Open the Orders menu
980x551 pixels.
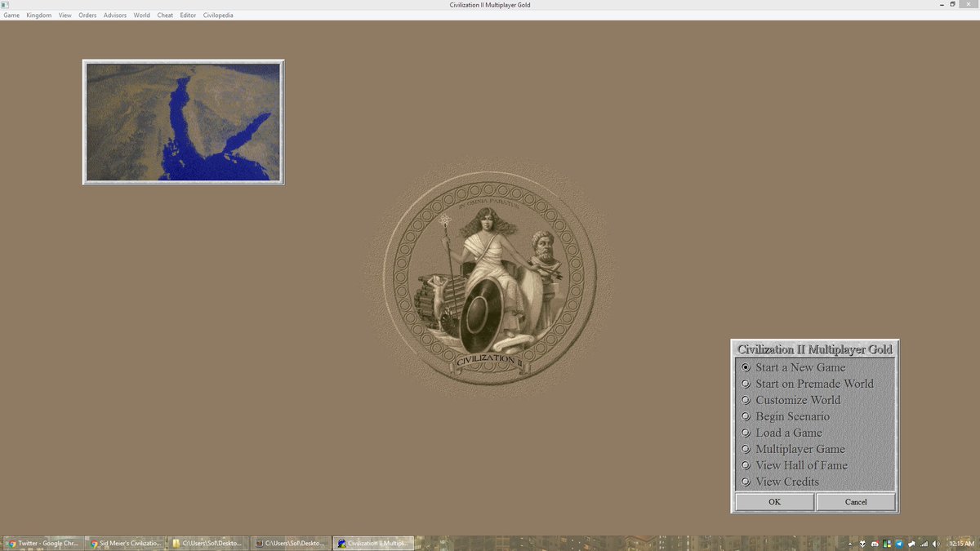pyautogui.click(x=87, y=16)
